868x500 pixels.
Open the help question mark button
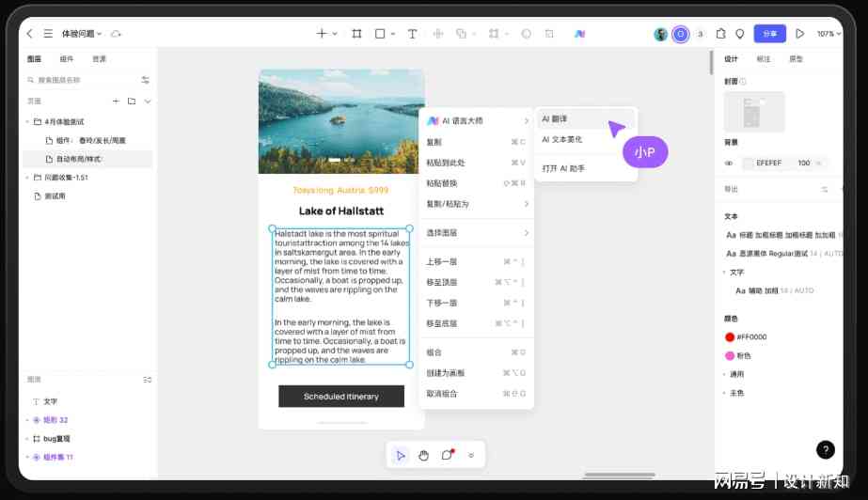click(826, 449)
